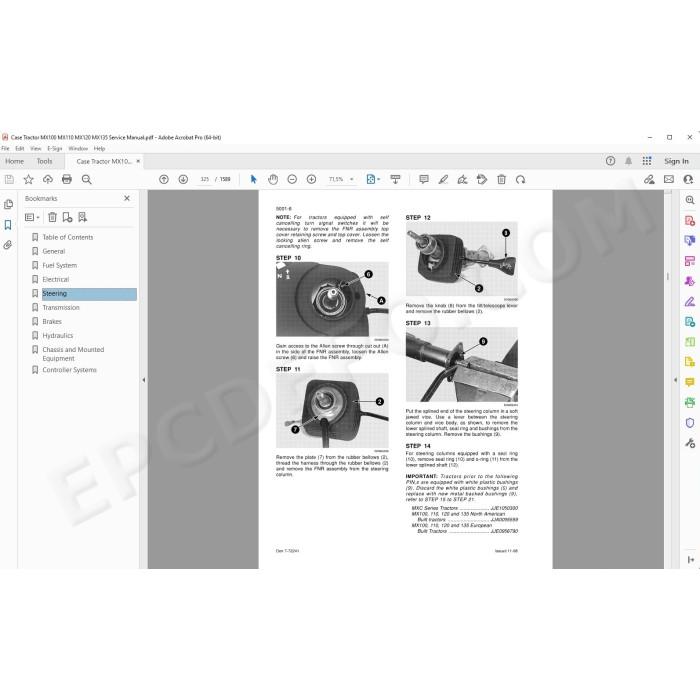Open the File menu
The width and height of the screenshot is (700, 700).
click(x=5, y=149)
